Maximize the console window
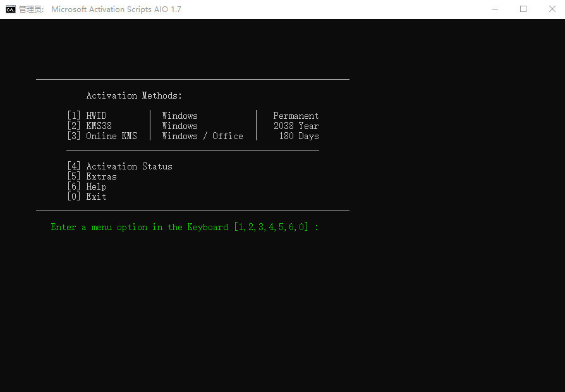The height and width of the screenshot is (392, 565). pyautogui.click(x=524, y=9)
